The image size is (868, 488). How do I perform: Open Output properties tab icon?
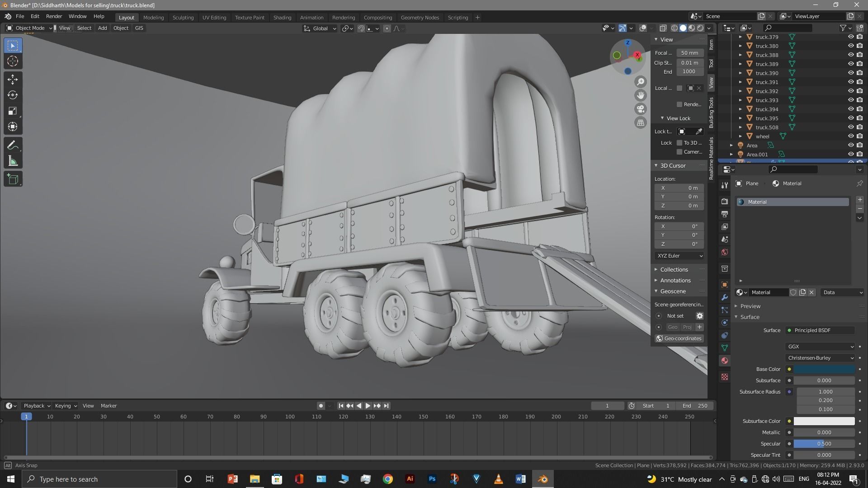(725, 214)
